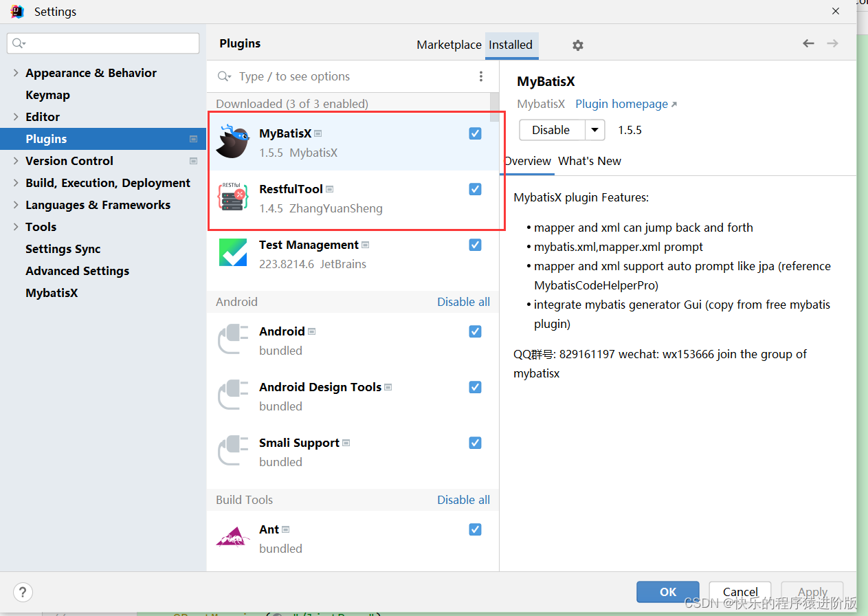Viewport: 868px width, 616px height.
Task: Click the small tag icon next to Ant
Action: 286,529
